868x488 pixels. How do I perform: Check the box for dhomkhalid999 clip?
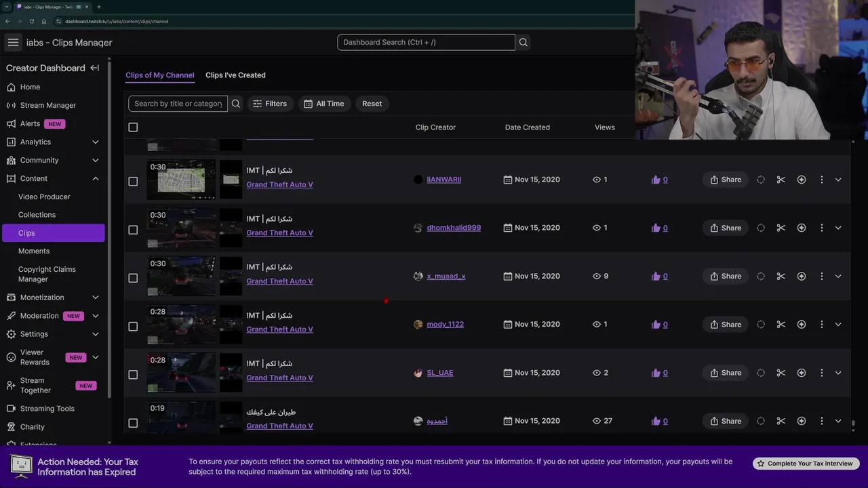coord(133,230)
